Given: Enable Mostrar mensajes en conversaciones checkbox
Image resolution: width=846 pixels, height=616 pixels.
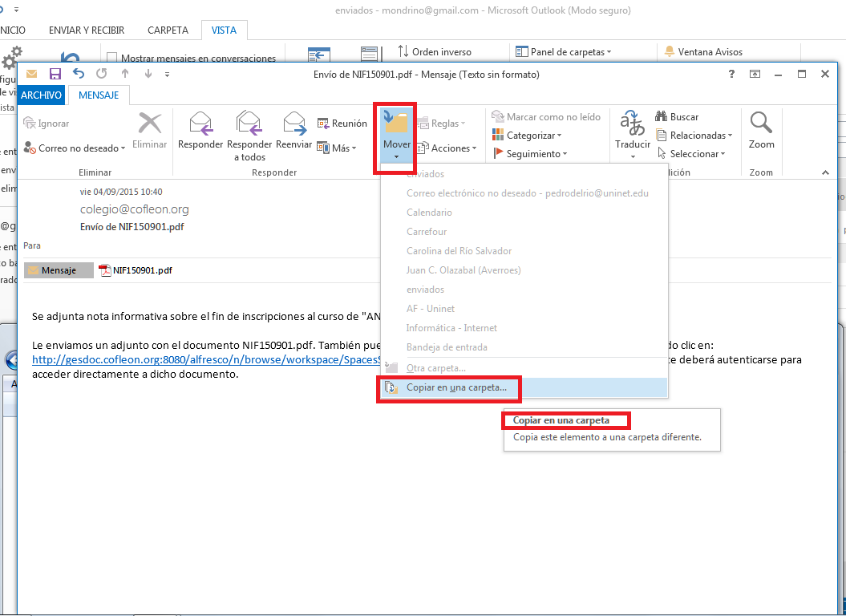Looking at the screenshot, I should (x=112, y=59).
